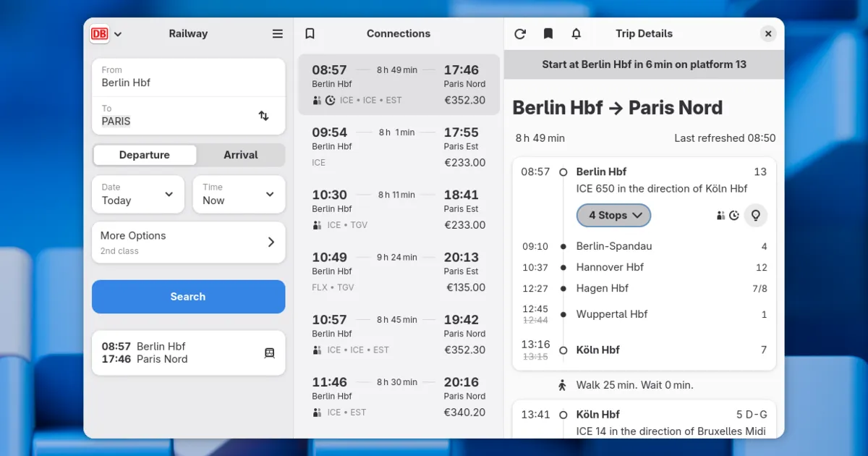Enable trip notifications with the bell icon
Viewport: 868px width, 456px height.
coord(576,34)
